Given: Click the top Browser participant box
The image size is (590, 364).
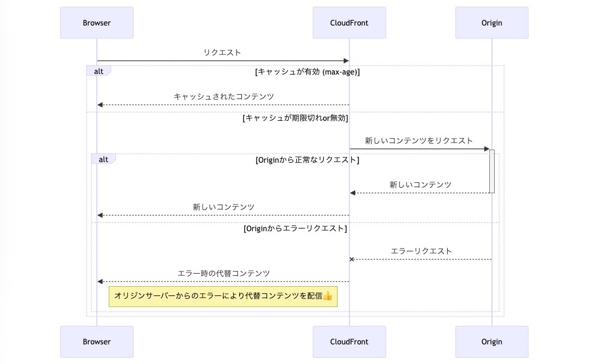Looking at the screenshot, I should [x=97, y=22].
